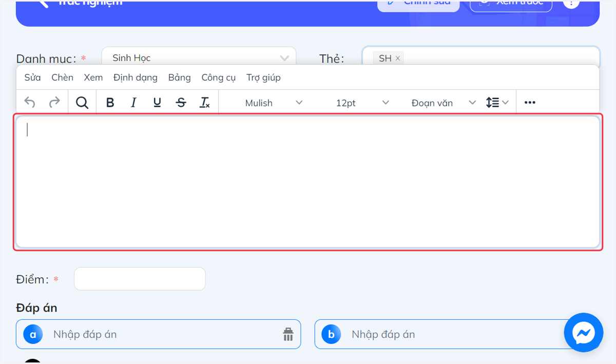Toggle underline formatting
This screenshot has width=616, height=364.
[157, 103]
